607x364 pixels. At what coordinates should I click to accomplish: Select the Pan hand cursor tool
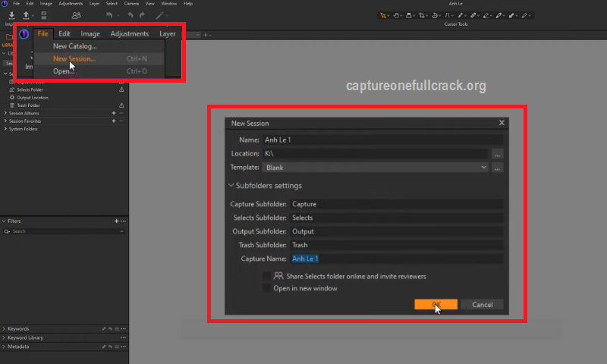pyautogui.click(x=396, y=15)
